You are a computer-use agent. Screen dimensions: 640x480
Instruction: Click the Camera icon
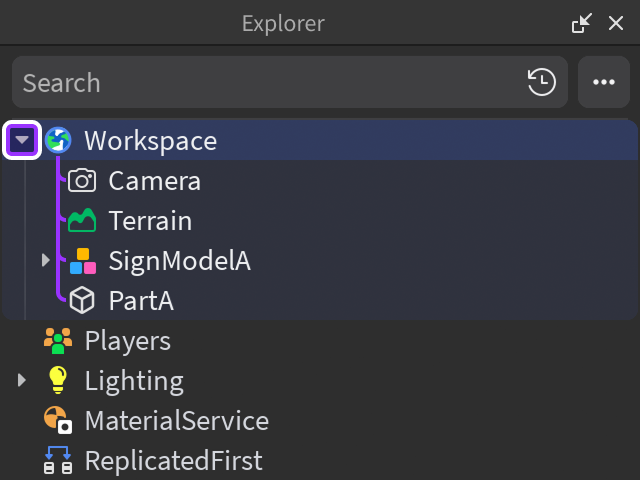(82, 181)
